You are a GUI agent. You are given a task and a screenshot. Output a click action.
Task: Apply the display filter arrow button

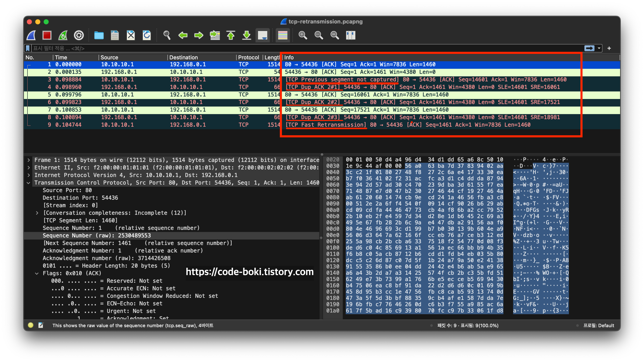tap(589, 48)
